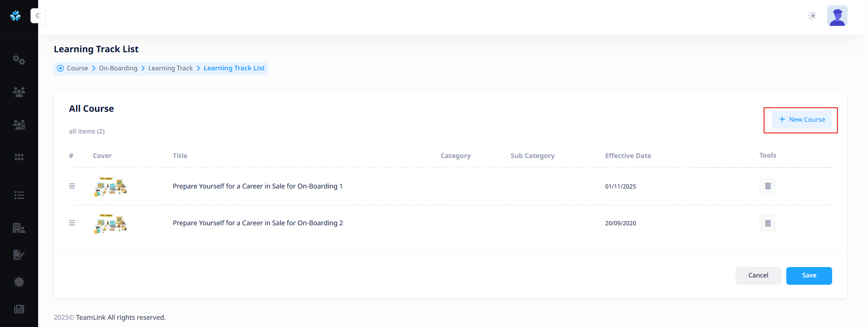Go to Course breadcrumb link
The image size is (868, 327).
[x=77, y=68]
